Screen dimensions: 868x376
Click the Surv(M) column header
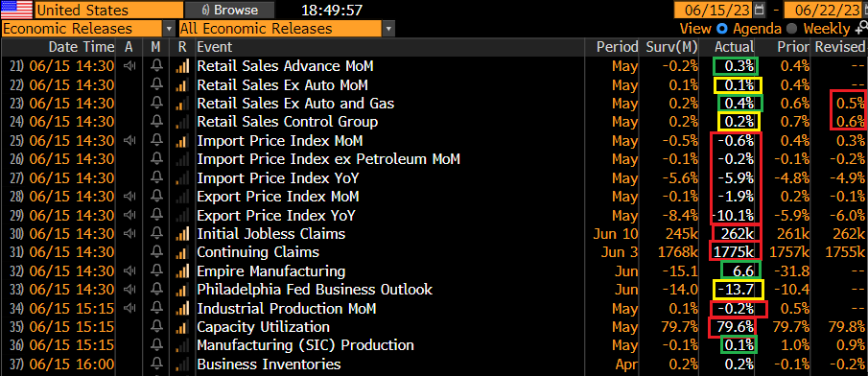pos(672,47)
